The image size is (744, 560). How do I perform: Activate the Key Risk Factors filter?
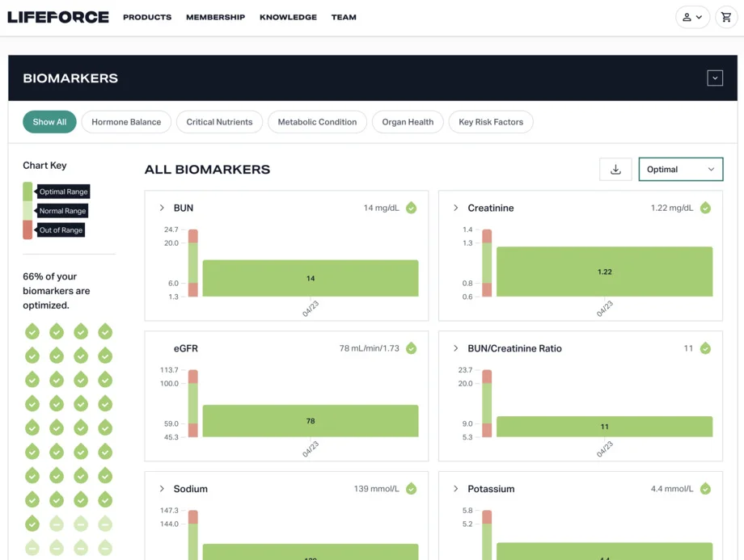[x=489, y=121]
